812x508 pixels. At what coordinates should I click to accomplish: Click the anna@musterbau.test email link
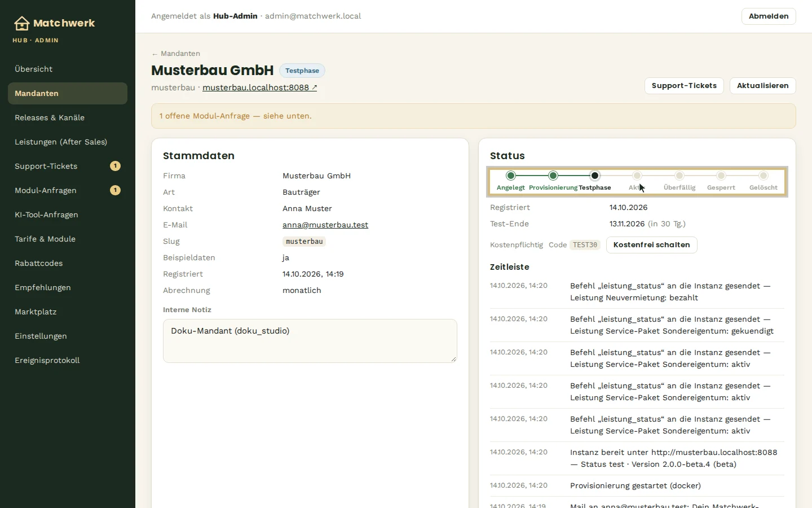[325, 225]
